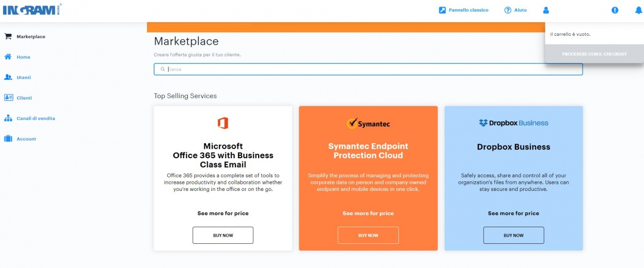The image size is (644, 268).
Task: Open the user profile icon
Action: tap(546, 10)
